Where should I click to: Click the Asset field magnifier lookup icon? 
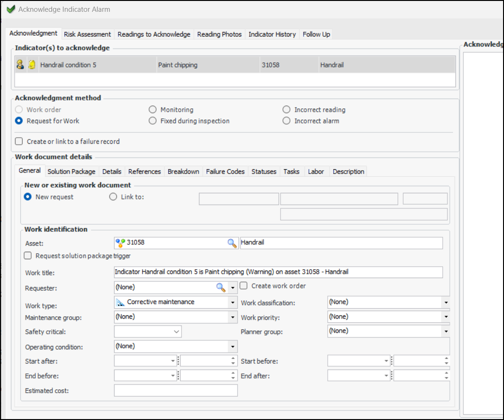point(232,243)
